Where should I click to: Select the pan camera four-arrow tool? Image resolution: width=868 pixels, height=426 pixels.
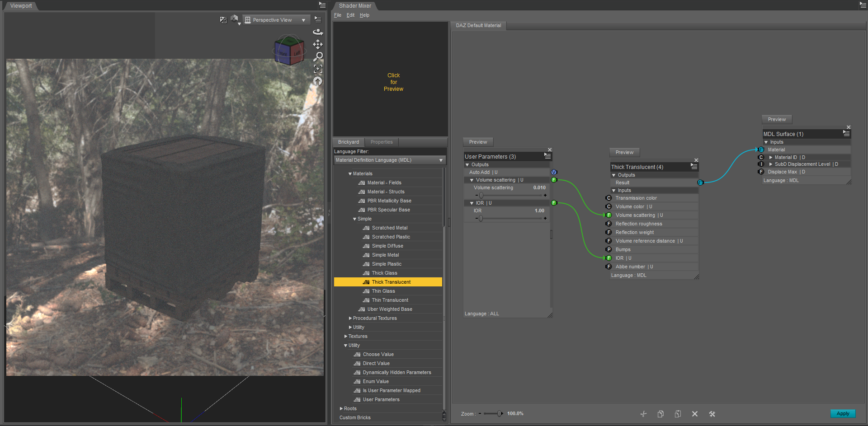tap(318, 44)
